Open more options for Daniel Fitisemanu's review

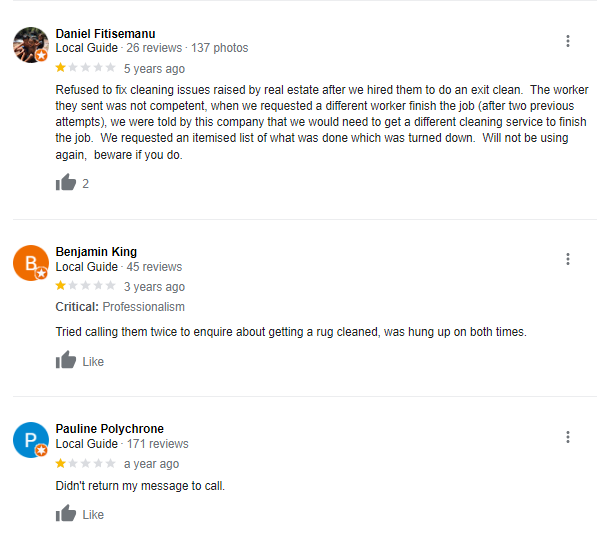click(567, 41)
